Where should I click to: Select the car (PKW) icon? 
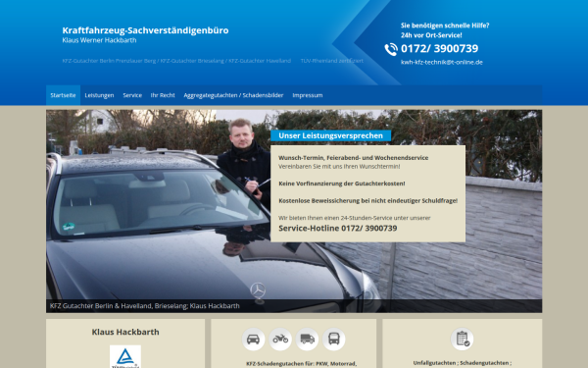tap(253, 340)
